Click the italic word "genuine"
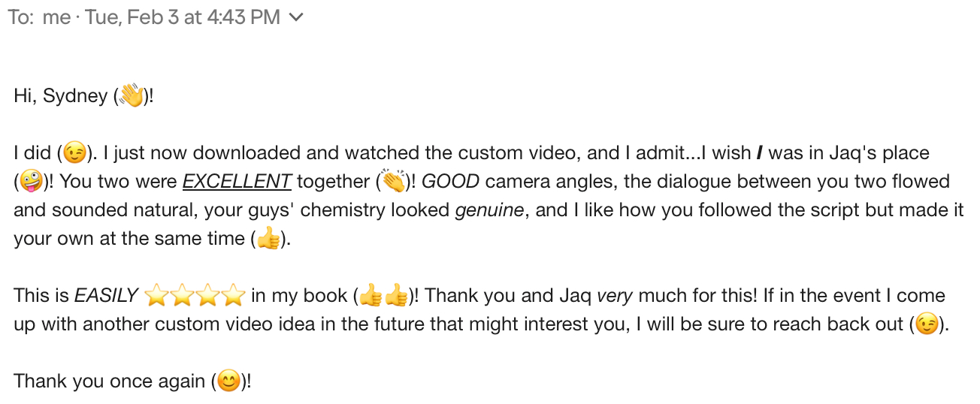 click(489, 210)
